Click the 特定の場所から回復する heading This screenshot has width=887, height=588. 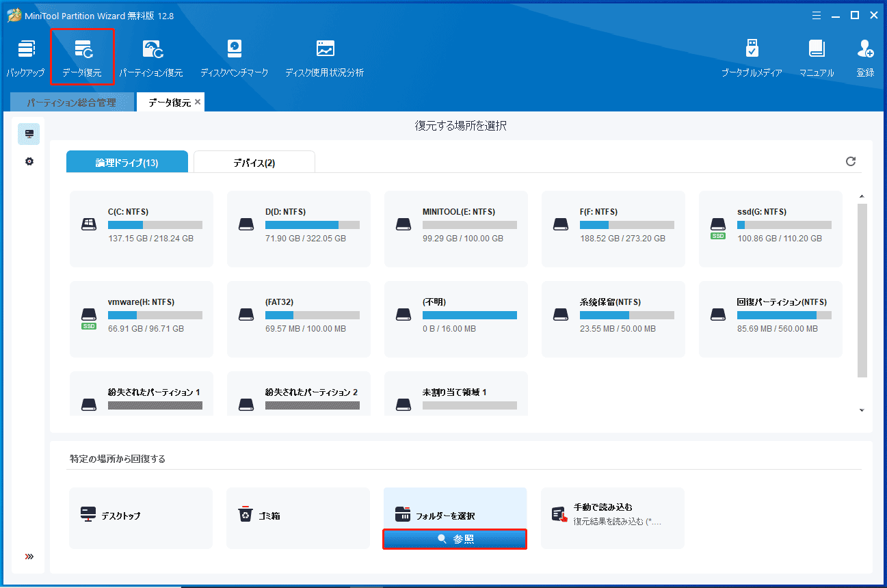click(118, 459)
